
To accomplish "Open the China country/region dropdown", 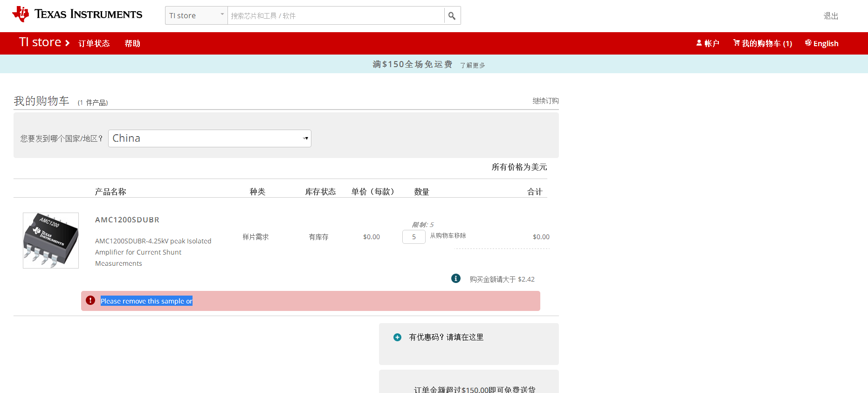I will click(210, 138).
